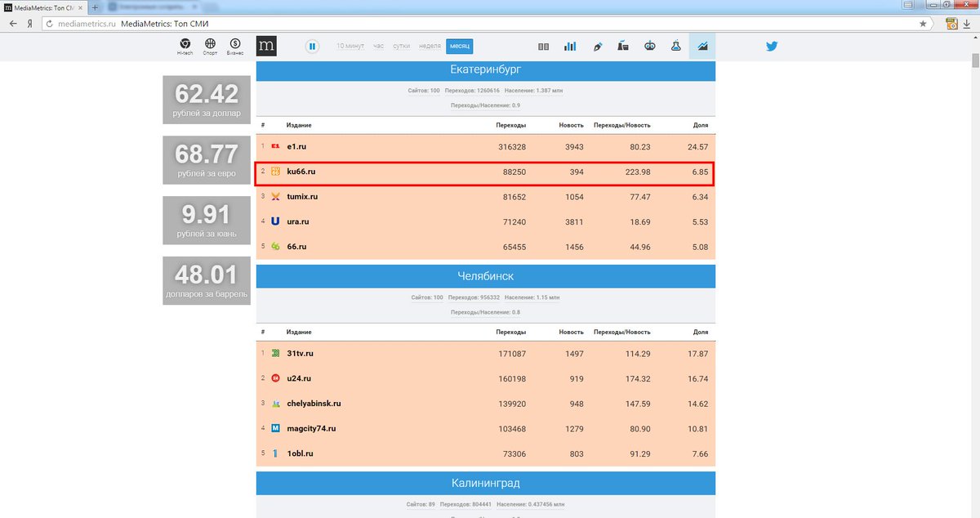Image resolution: width=980 pixels, height=518 pixels.
Task: Open the lab flask icon
Action: [x=676, y=47]
